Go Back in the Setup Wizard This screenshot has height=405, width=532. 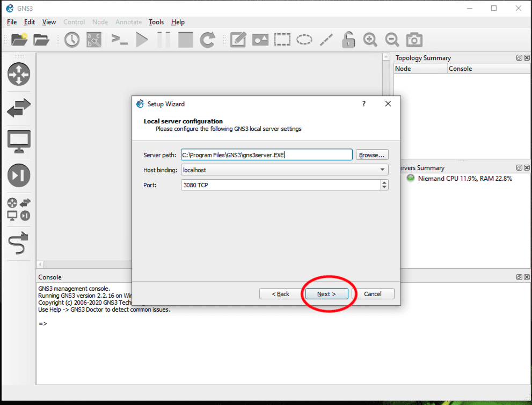[281, 294]
